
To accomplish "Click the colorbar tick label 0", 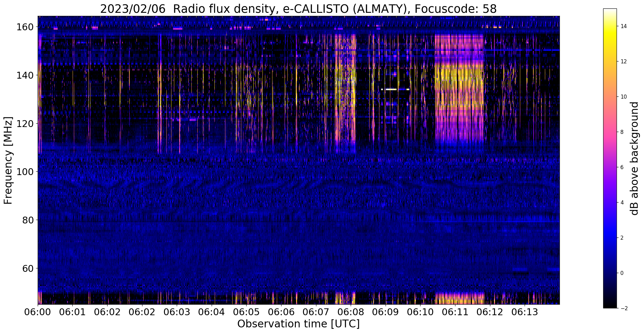I will pos(622,273).
